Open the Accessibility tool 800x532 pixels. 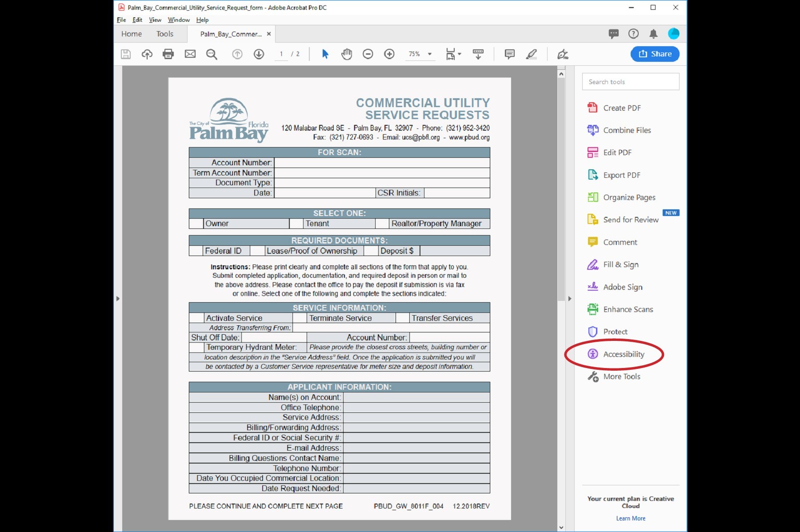[623, 354]
